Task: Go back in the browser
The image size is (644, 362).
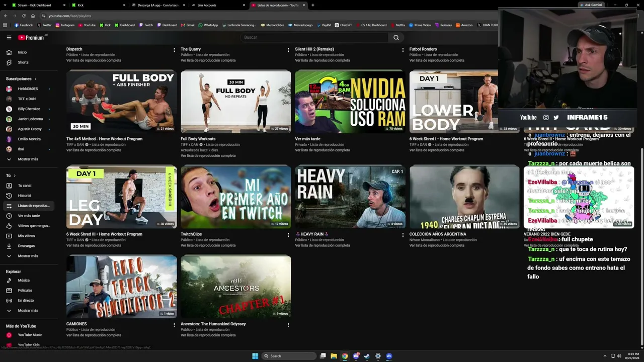Action: tap(6, 16)
